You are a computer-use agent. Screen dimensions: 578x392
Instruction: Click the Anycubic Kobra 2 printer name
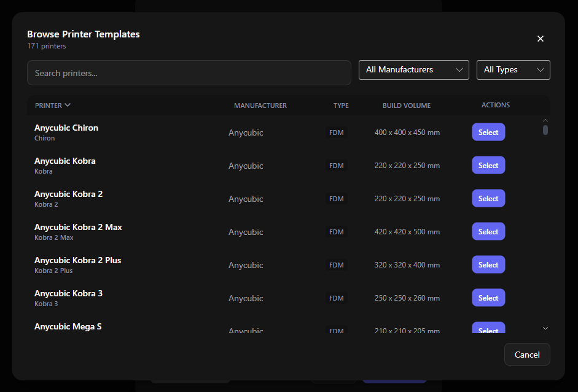(69, 194)
